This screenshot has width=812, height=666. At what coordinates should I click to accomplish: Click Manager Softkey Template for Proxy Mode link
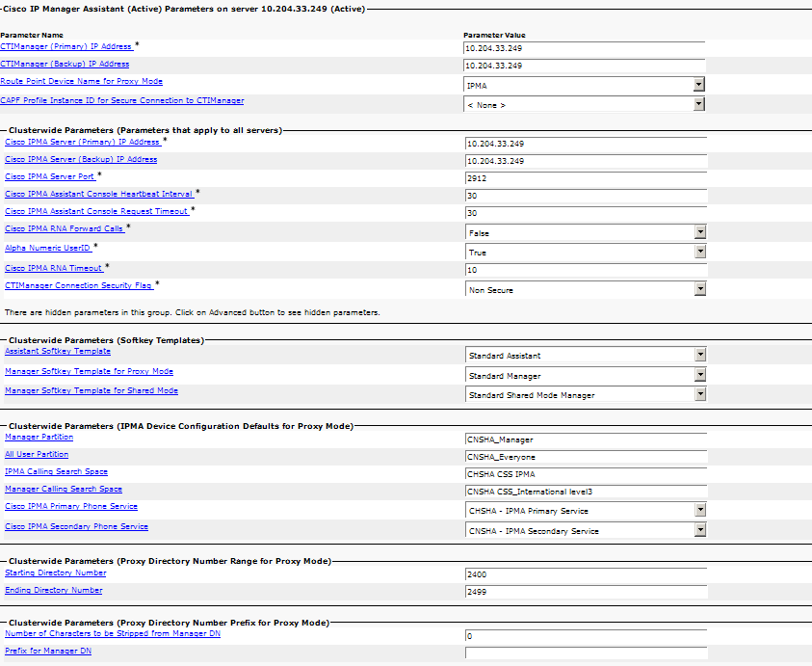point(89,372)
